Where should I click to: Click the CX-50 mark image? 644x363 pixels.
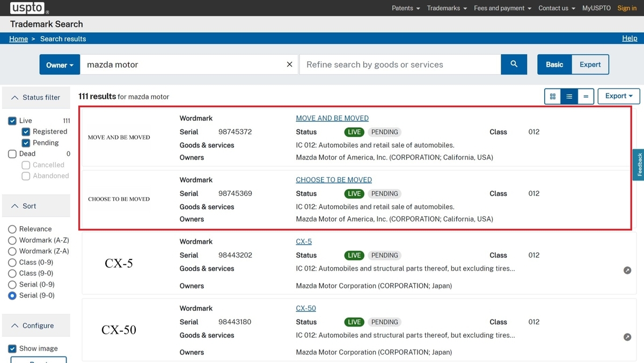click(x=119, y=330)
